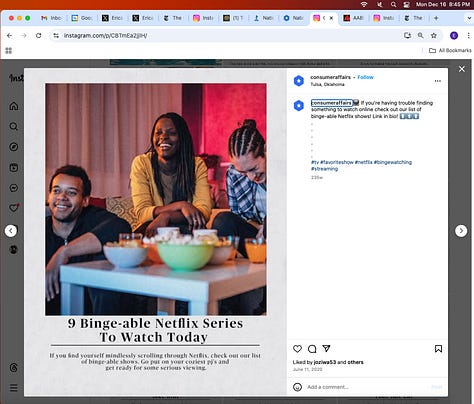Open the consumeraffairs username in header
Image resolution: width=474 pixels, height=404 pixels.
[330, 77]
